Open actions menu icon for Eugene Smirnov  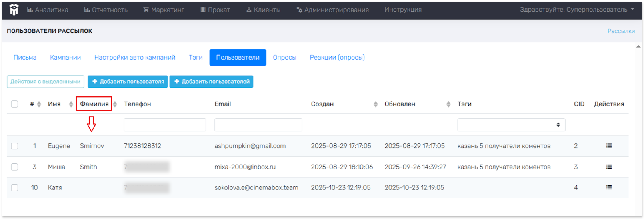[609, 146]
